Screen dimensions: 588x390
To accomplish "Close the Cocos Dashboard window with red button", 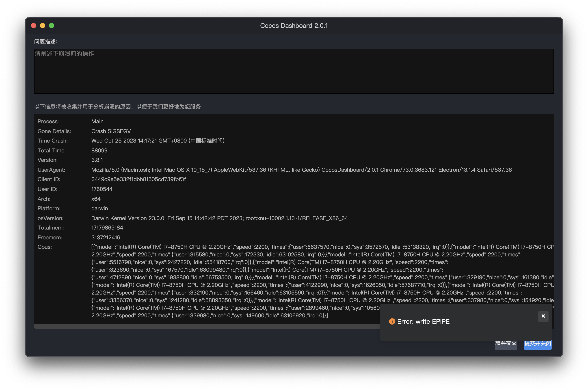I will (x=34, y=26).
